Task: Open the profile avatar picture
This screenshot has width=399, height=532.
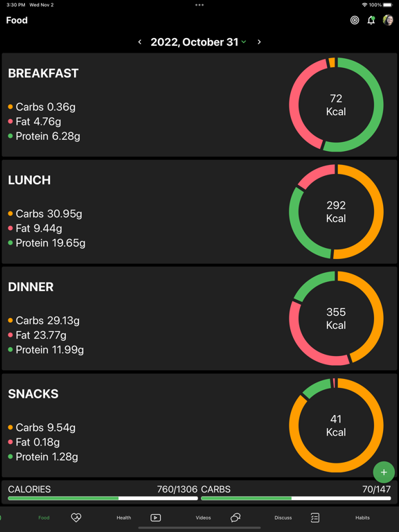Action: 388,20
